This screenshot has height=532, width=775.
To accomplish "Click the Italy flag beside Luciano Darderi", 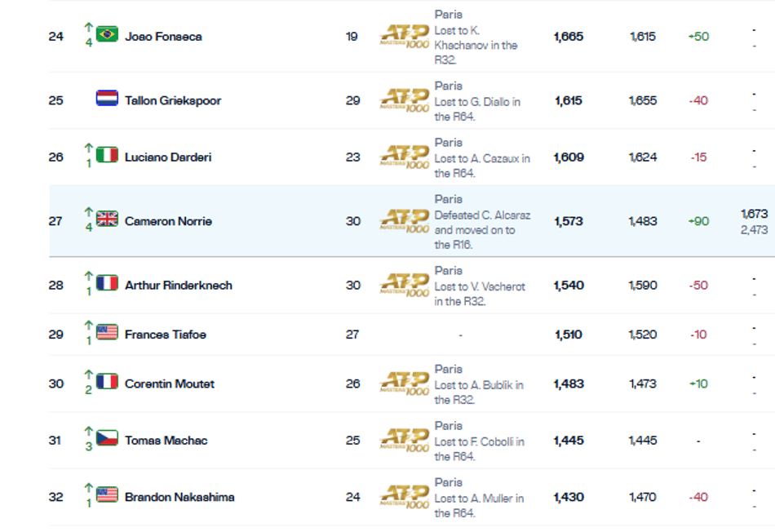I will click(107, 155).
